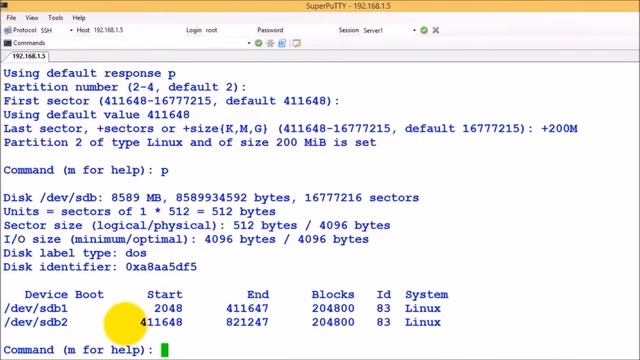Viewport: 640px width, 360px height.
Task: Click the gray X icon in connection bar
Action: pyautogui.click(x=436, y=30)
